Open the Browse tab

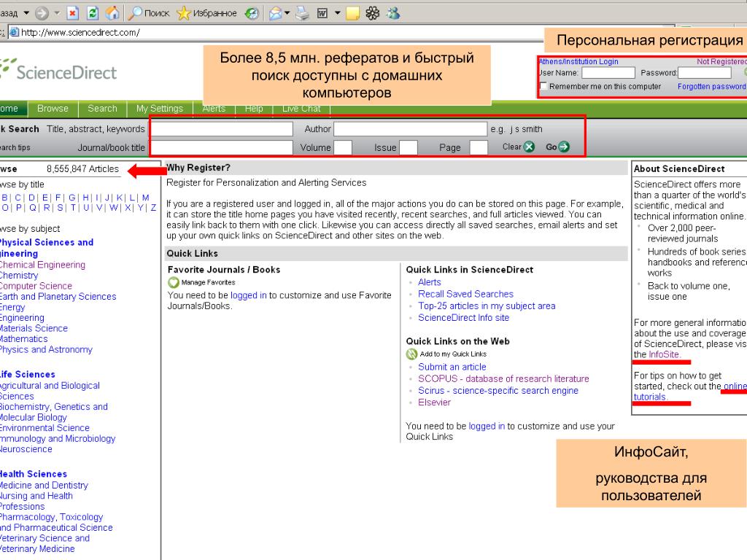coord(53,109)
